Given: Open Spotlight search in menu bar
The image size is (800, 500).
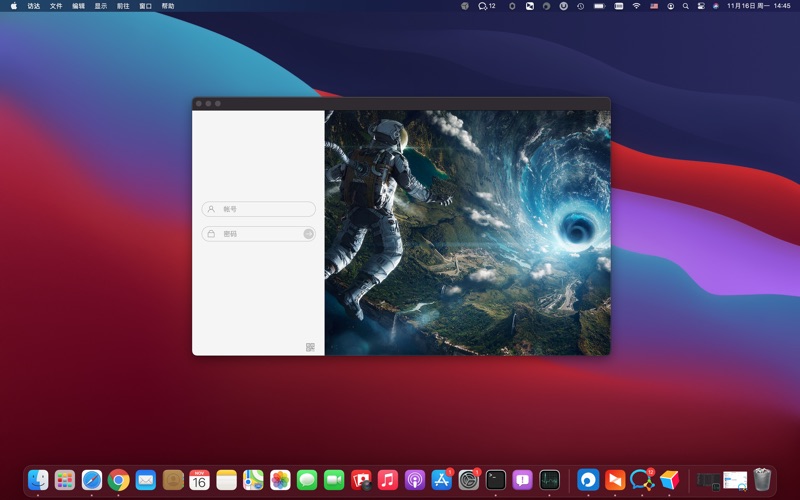Looking at the screenshot, I should [685, 6].
